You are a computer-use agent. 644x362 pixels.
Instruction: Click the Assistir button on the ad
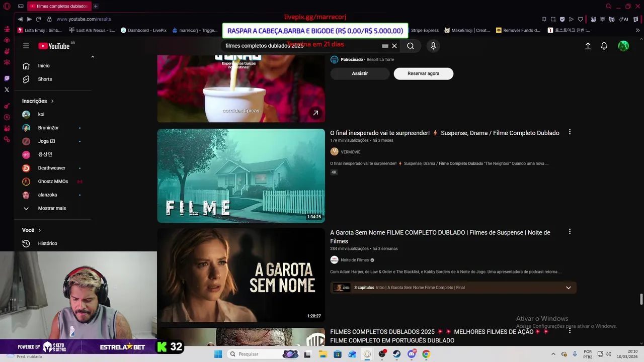[x=360, y=73]
